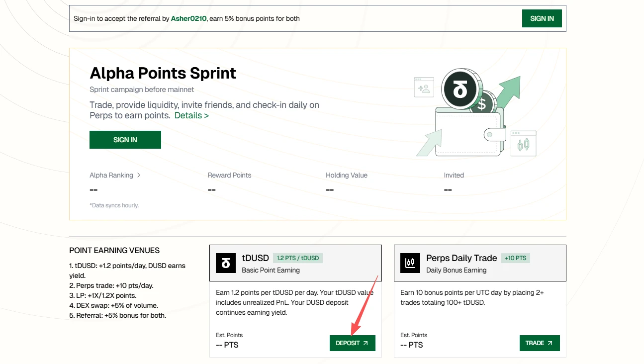Click the dollar sign coin in the illustration
The width and height of the screenshot is (644, 364).
tap(483, 104)
